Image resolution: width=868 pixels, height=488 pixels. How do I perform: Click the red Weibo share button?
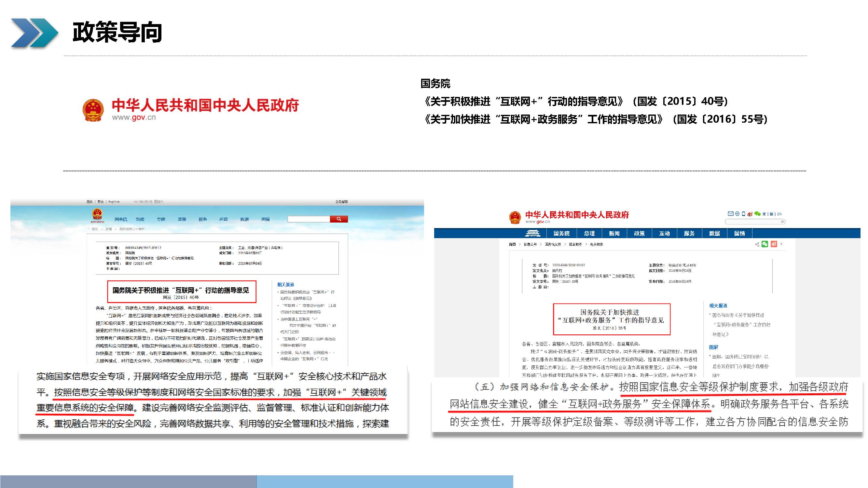774,244
